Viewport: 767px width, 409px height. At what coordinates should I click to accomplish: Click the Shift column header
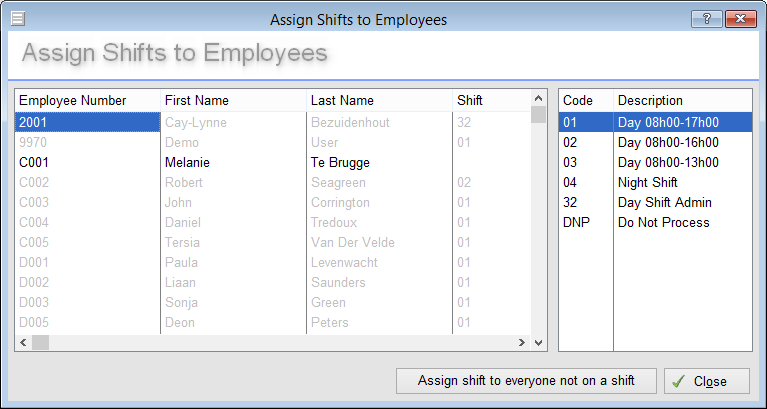(488, 101)
